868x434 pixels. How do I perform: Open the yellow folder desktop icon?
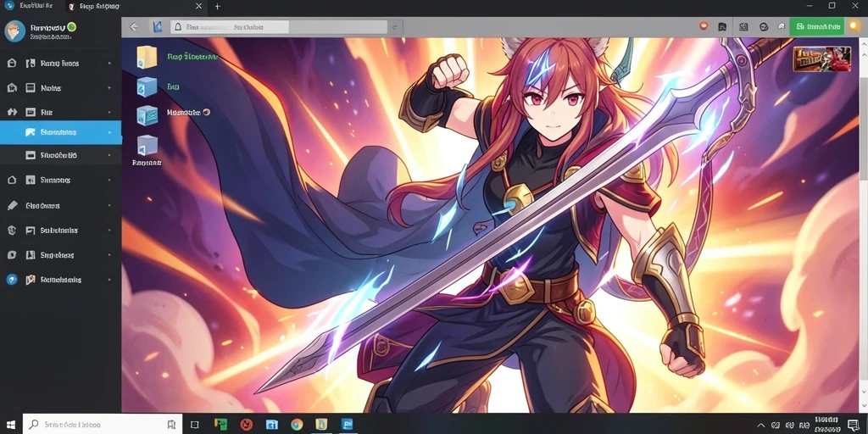[x=147, y=57]
